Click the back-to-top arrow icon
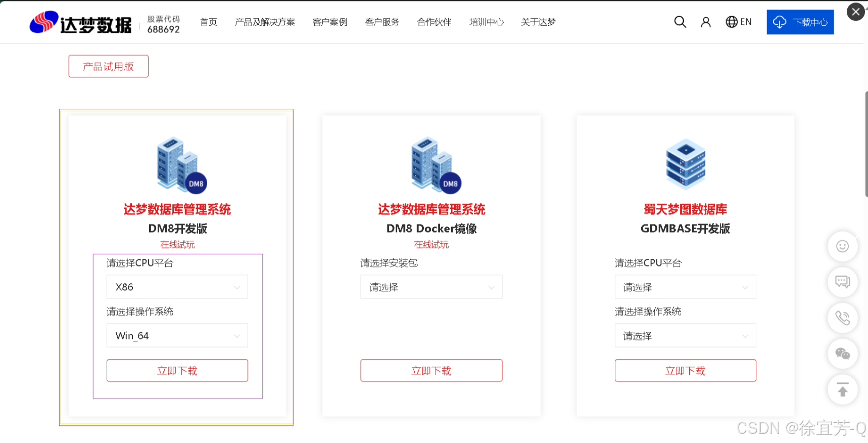 point(842,390)
